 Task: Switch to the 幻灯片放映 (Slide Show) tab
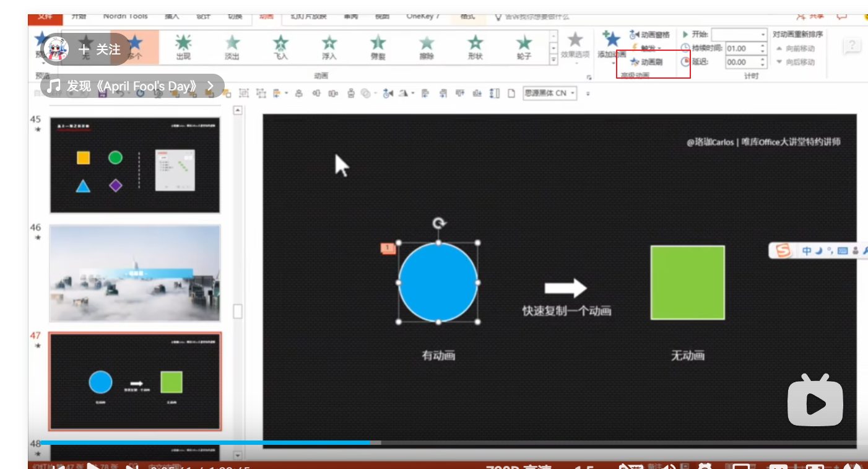point(308,17)
